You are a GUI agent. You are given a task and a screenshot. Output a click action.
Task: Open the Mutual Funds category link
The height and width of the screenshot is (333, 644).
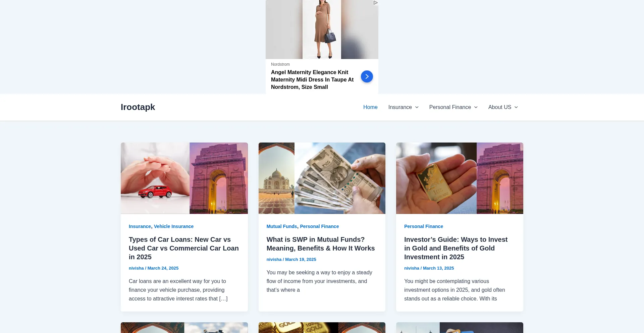click(x=282, y=226)
